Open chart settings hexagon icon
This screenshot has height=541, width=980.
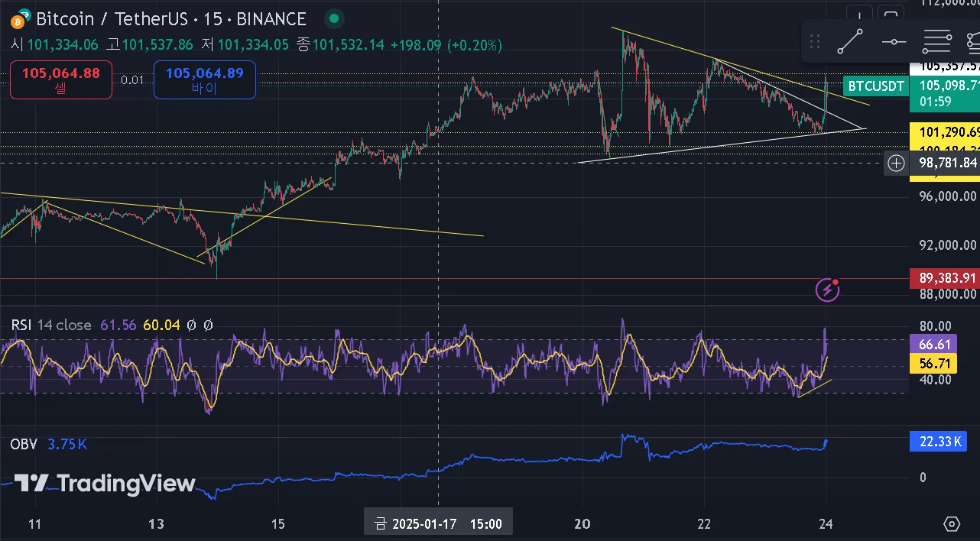coord(952,523)
